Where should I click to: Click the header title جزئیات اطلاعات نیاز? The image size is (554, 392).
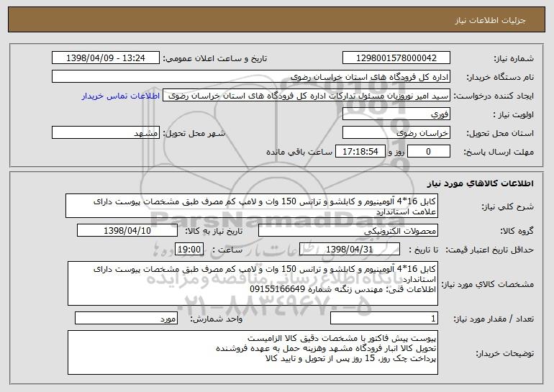pos(490,20)
